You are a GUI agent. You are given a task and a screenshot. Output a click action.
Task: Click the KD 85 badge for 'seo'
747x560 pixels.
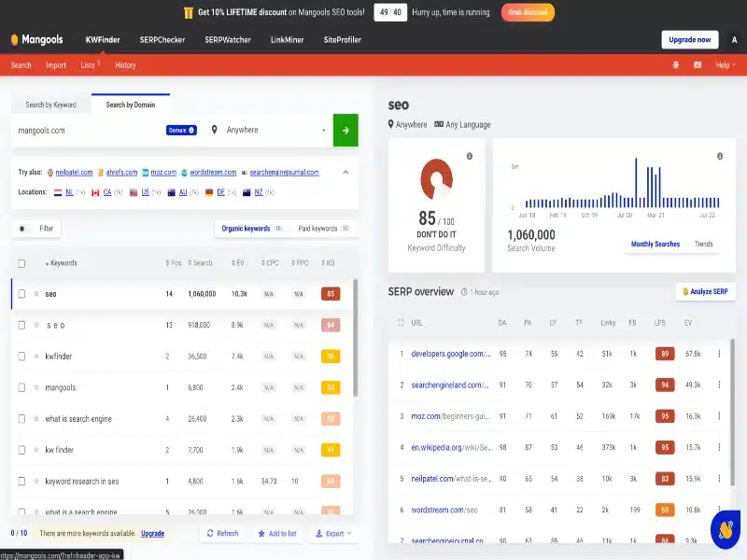tap(331, 294)
